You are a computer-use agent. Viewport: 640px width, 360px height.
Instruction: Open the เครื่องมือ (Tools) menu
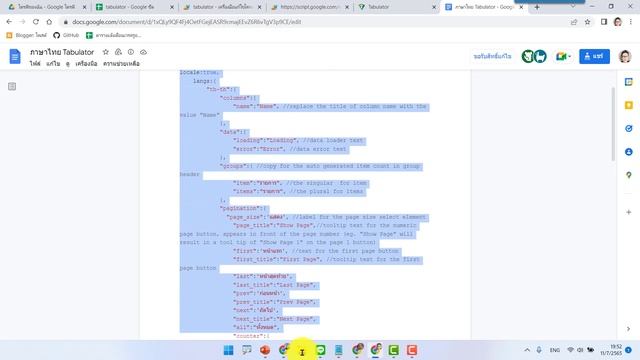pos(86,63)
